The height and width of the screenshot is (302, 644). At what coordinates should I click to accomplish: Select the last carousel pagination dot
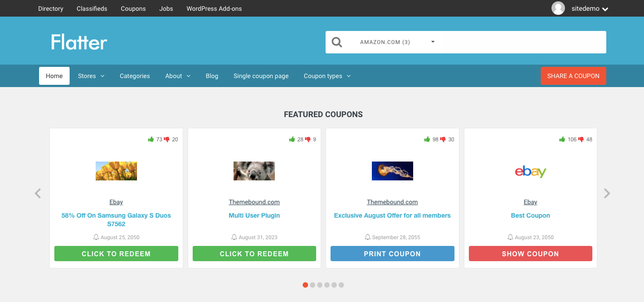pos(341,285)
